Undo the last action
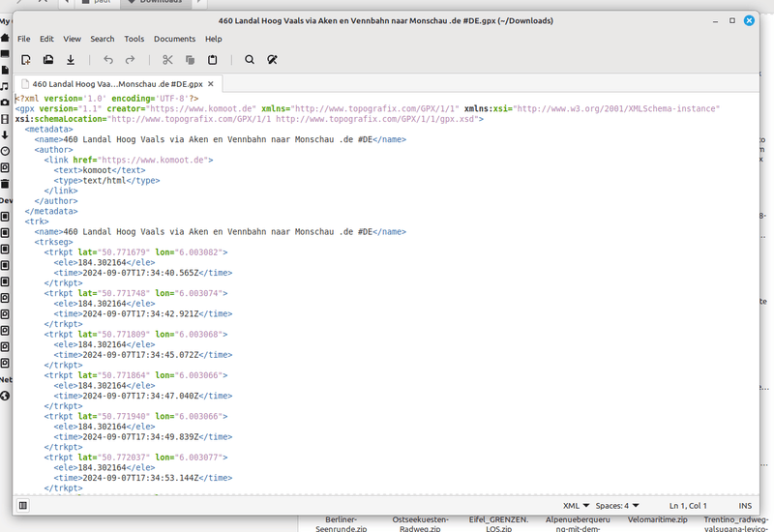Screen dimensions: 774x532 coord(107,60)
